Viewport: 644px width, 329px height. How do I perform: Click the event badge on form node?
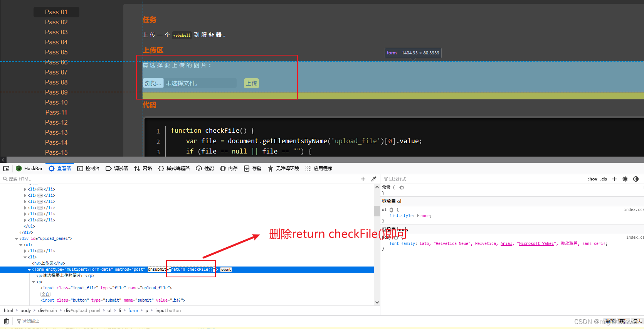(x=226, y=270)
